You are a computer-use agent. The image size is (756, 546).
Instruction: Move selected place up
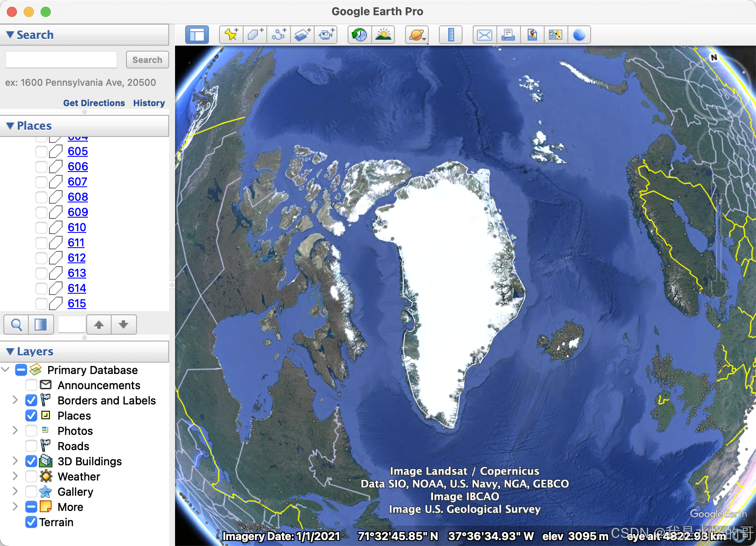tap(99, 325)
